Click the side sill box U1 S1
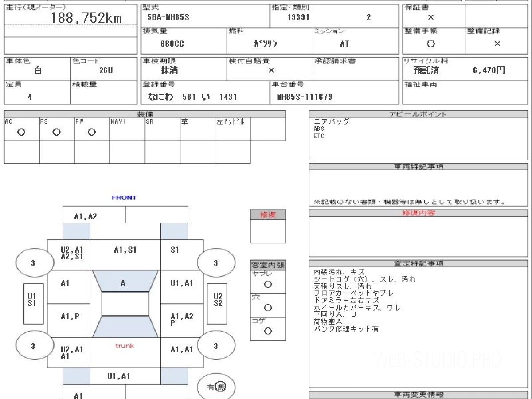The image size is (532, 399). tap(33, 304)
